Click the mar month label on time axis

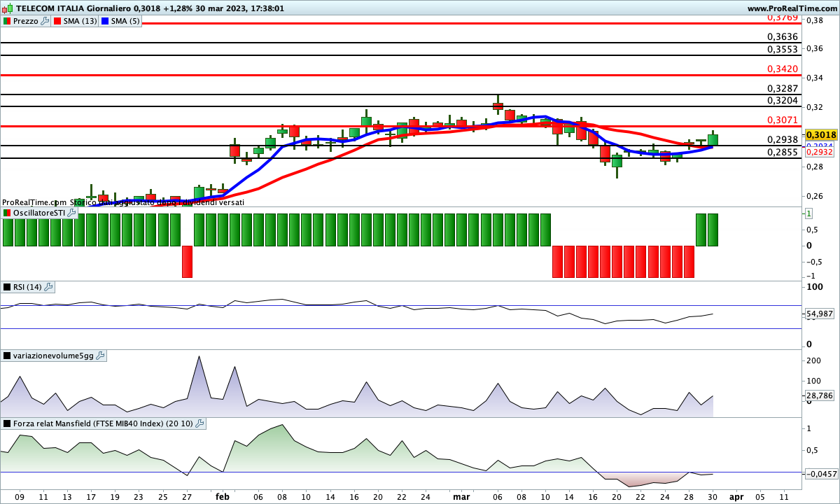click(461, 496)
